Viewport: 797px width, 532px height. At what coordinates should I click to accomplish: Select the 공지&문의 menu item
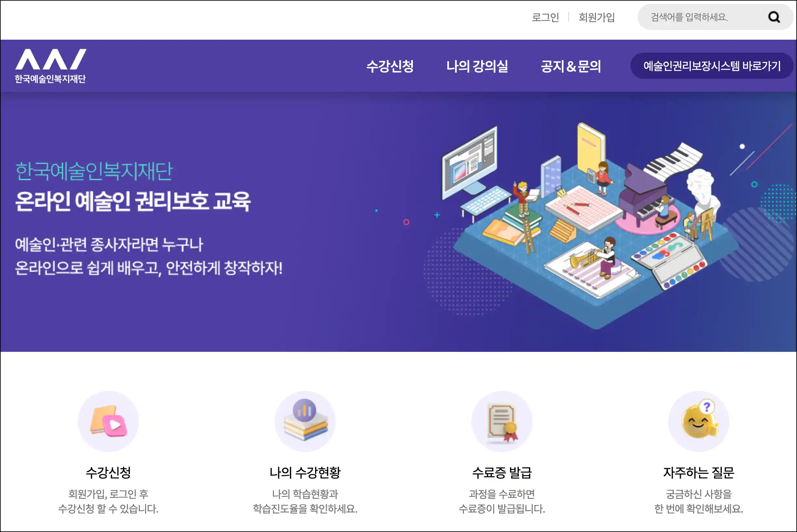point(571,66)
